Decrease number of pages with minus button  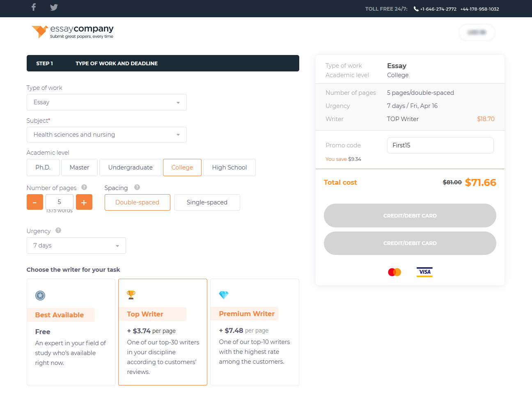35,202
